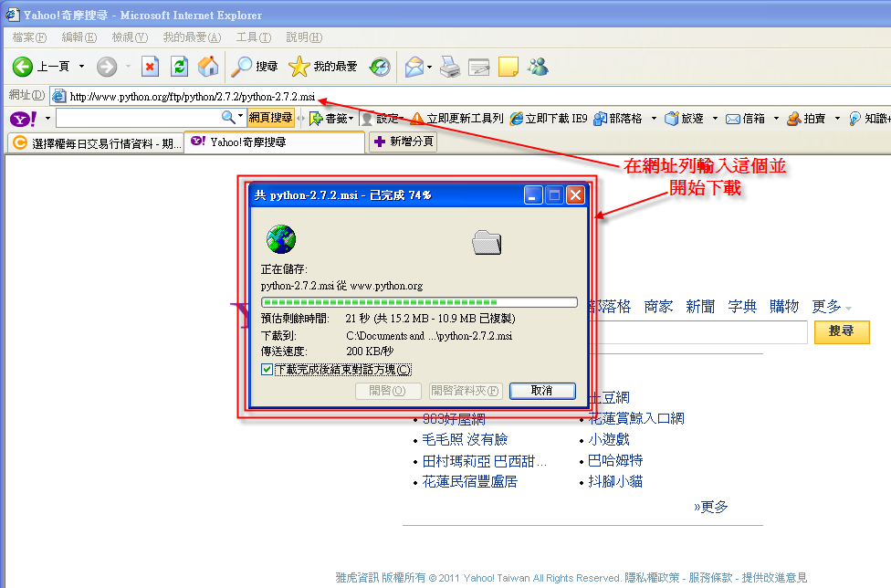The height and width of the screenshot is (588, 891).
Task: Click the History clock icon
Action: [380, 67]
